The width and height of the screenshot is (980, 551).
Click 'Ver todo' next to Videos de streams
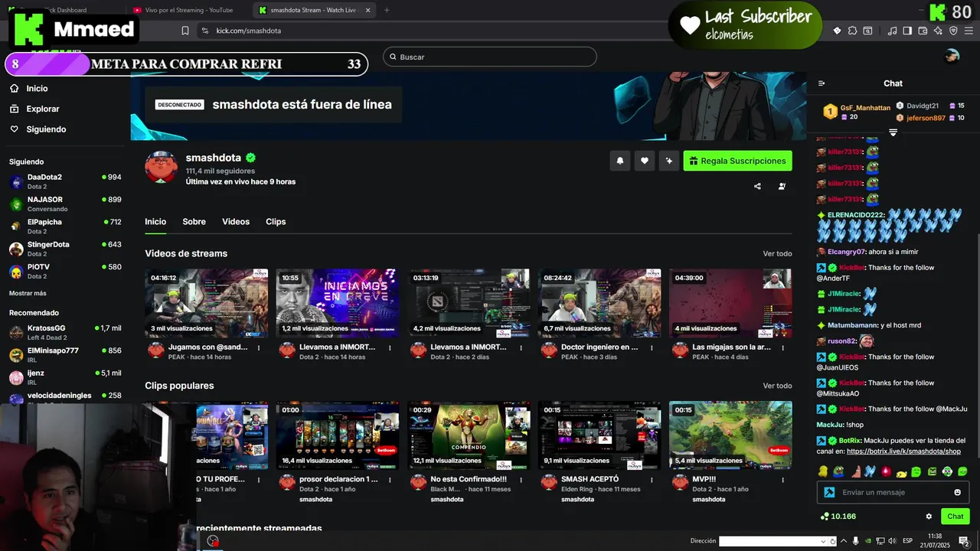tap(777, 253)
